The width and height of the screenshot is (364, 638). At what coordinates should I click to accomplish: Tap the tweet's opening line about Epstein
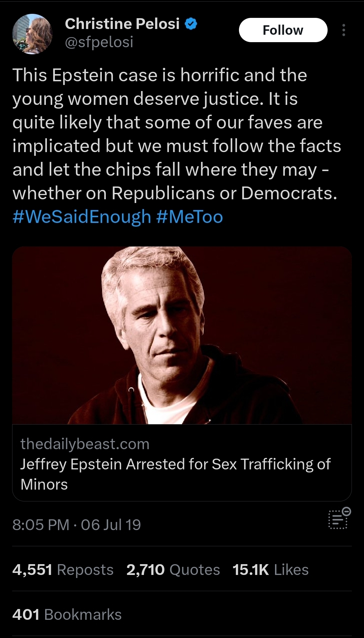159,75
